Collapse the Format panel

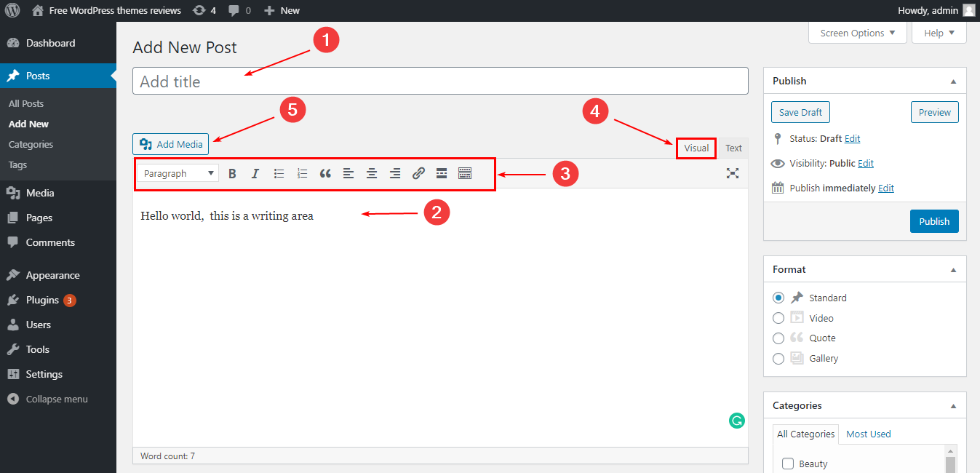(953, 270)
